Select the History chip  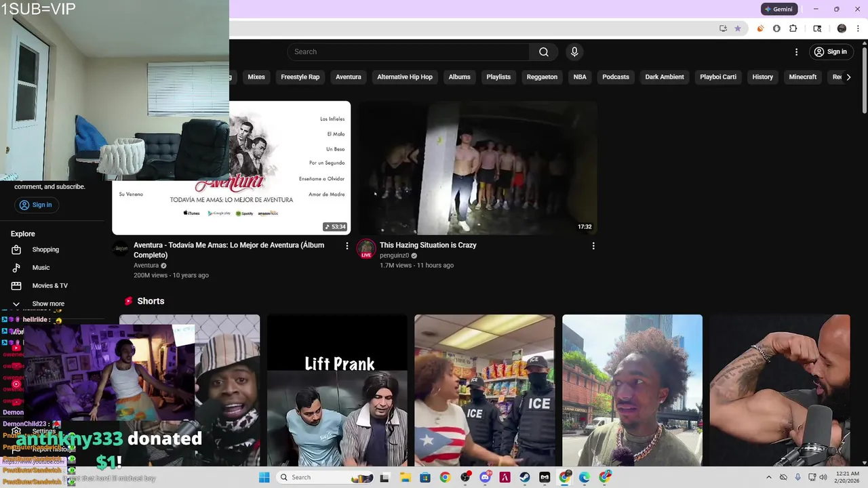[x=762, y=77]
